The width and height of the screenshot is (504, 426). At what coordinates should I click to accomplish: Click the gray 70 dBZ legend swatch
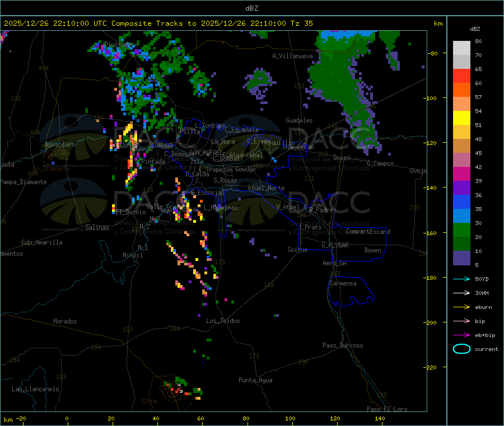[461, 62]
